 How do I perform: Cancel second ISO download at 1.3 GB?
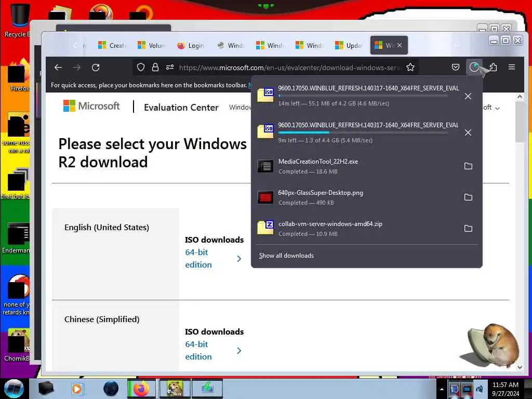tap(468, 132)
